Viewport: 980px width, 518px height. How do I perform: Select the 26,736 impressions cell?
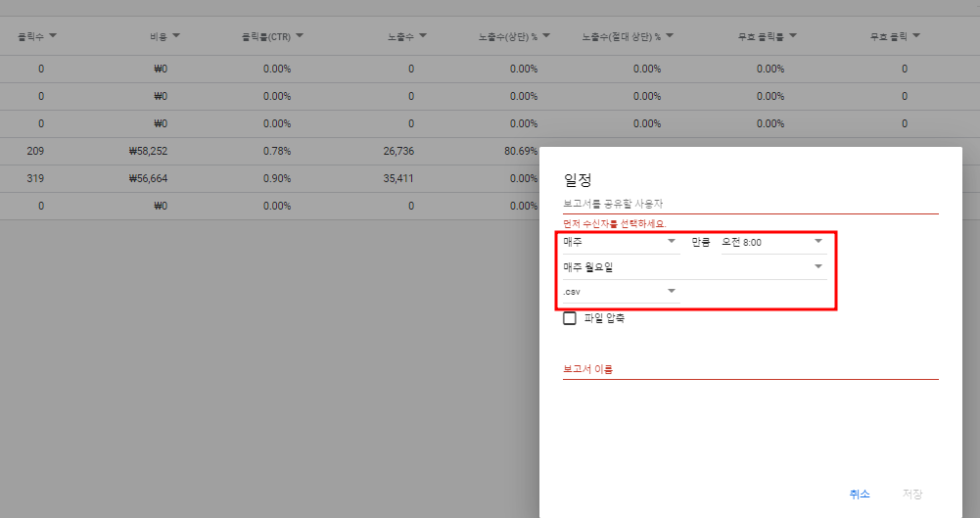(x=398, y=151)
